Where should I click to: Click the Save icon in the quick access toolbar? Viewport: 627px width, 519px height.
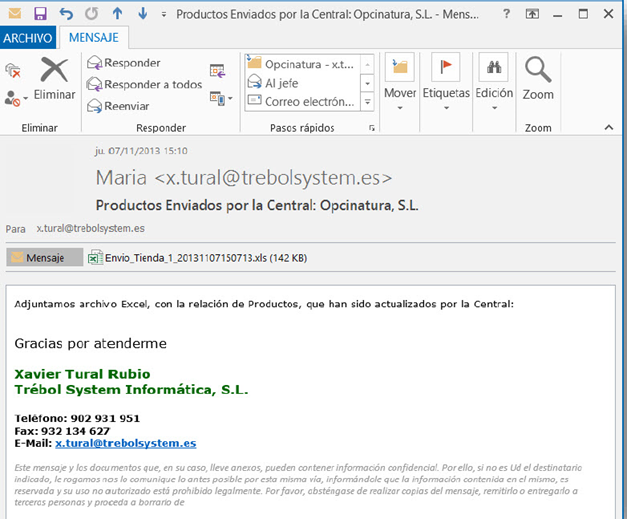pyautogui.click(x=40, y=14)
